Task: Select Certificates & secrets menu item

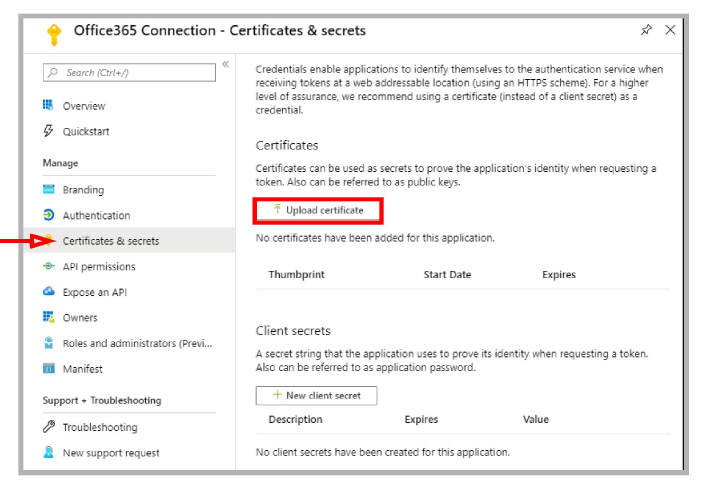Action: point(129,240)
